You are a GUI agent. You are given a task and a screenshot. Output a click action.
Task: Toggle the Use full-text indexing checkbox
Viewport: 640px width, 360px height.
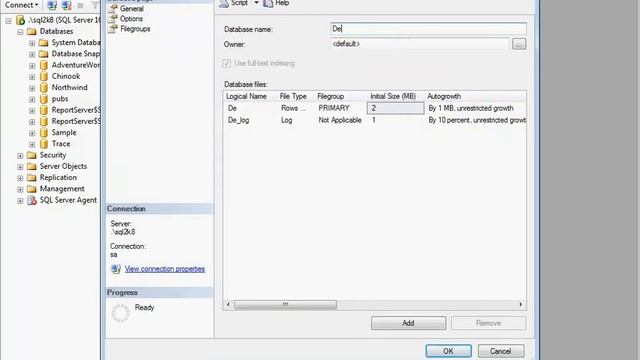click(x=227, y=63)
